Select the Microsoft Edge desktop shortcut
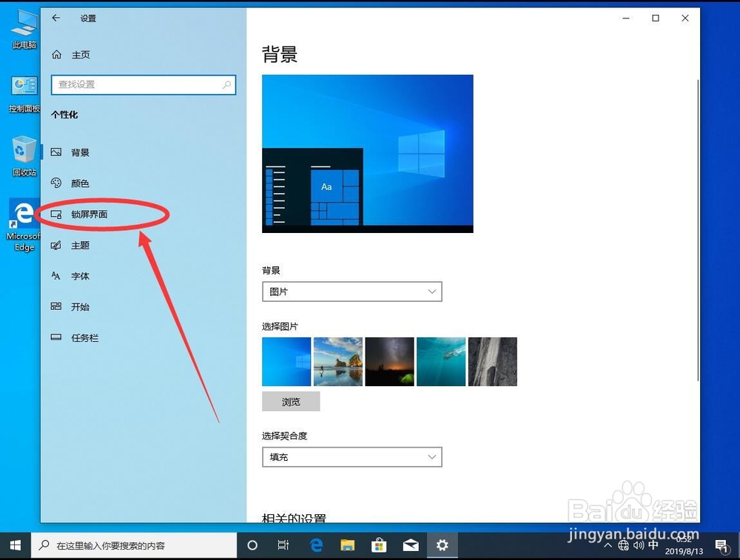Screen dimensions: 740x560 click(x=24, y=226)
